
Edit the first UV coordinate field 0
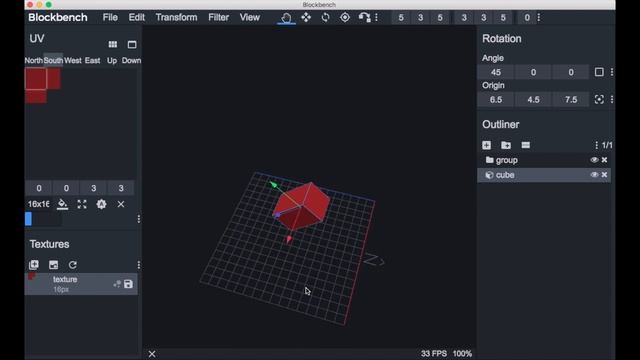click(39, 188)
